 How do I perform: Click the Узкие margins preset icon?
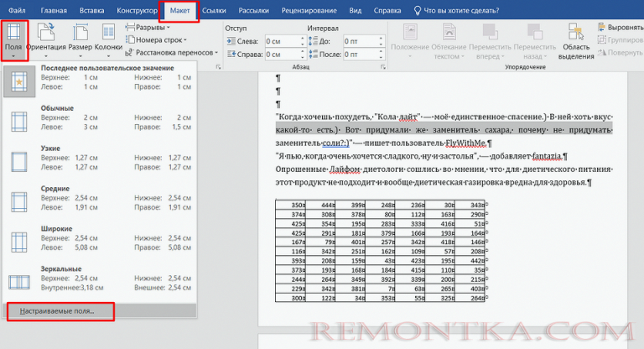19,162
